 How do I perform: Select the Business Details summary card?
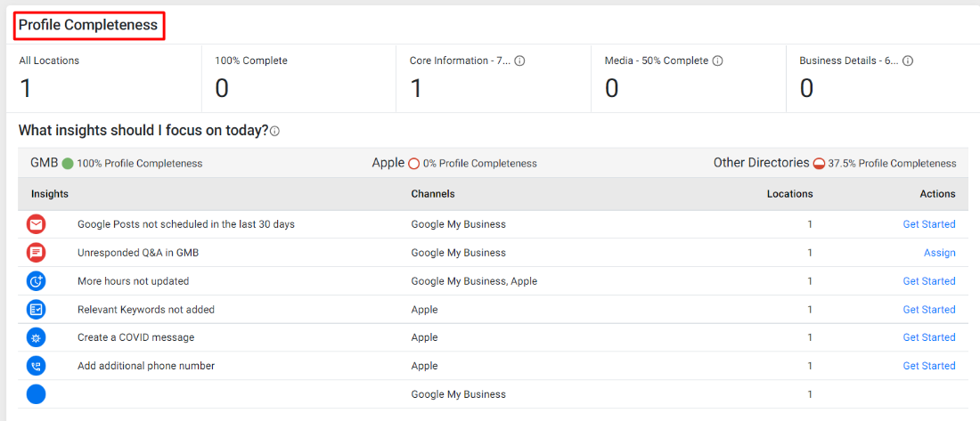(883, 78)
